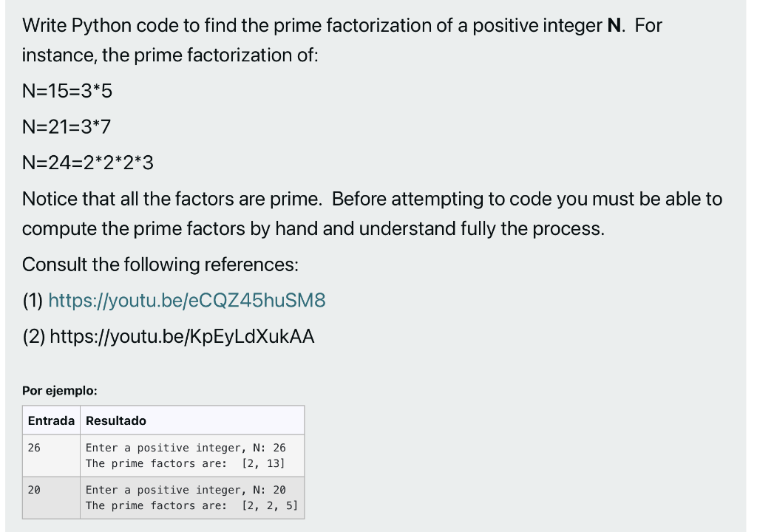Screen dimensions: 757x532
Task: Click the 'Notice that all the factors' sentence
Action: (x=373, y=214)
